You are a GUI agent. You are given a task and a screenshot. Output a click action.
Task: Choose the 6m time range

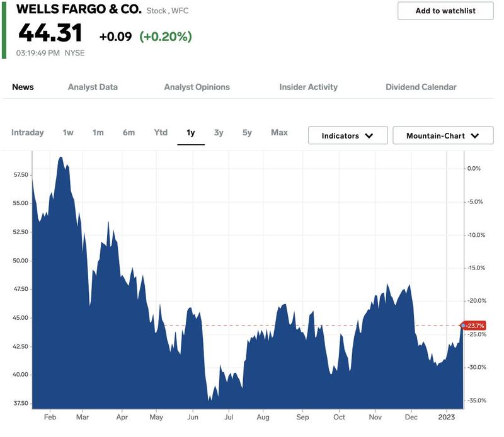pyautogui.click(x=129, y=132)
